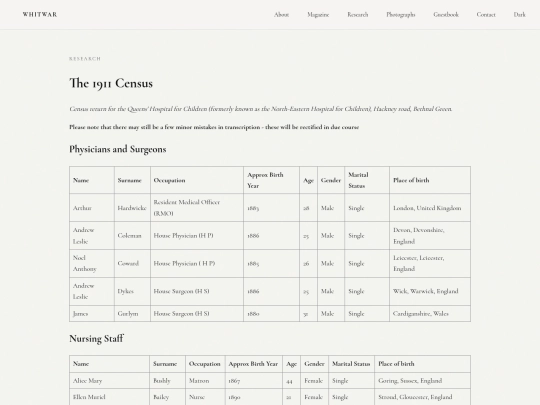
Task: Click the 'Cardiganshire, Wales' cell
Action: pyautogui.click(x=430, y=313)
